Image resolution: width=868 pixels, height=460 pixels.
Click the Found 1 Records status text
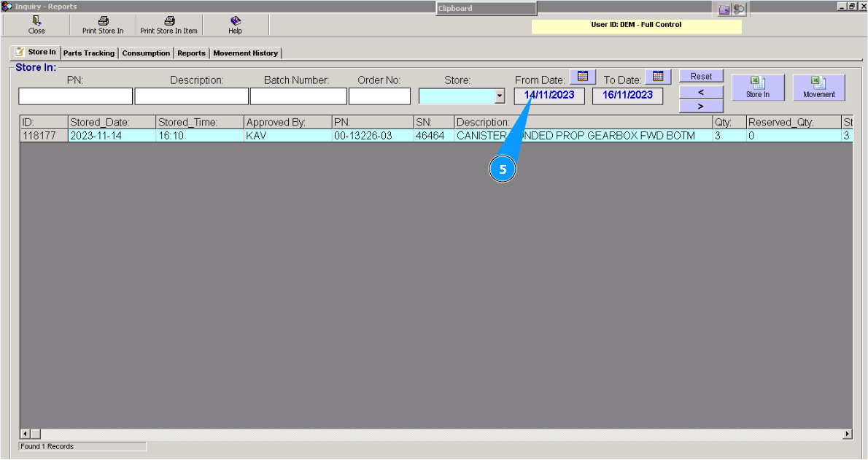click(47, 447)
